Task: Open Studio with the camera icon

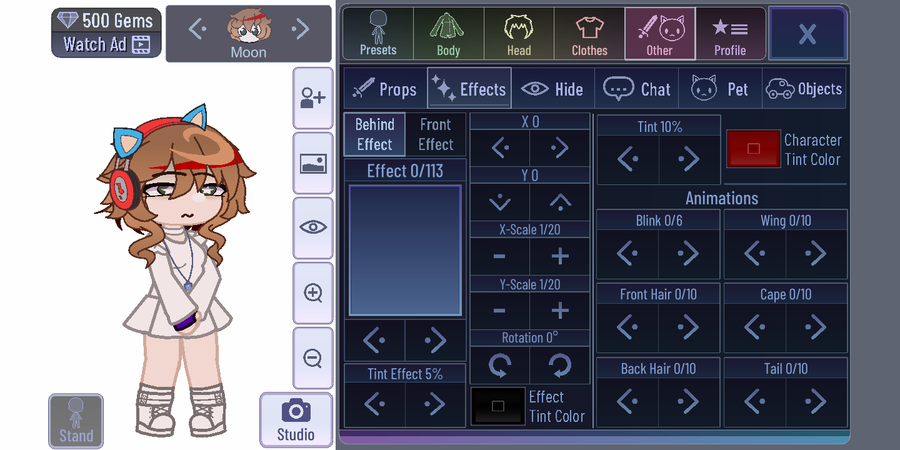Action: [x=296, y=420]
